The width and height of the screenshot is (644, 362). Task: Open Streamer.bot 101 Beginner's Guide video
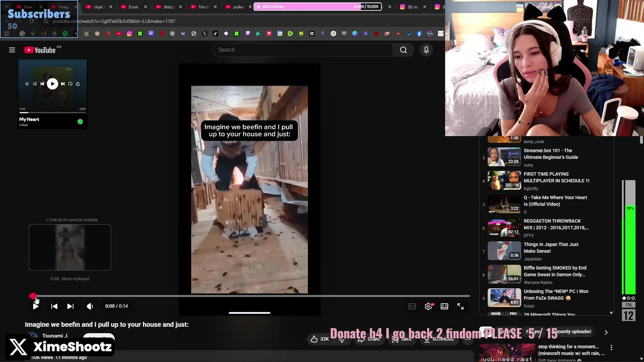(x=550, y=154)
